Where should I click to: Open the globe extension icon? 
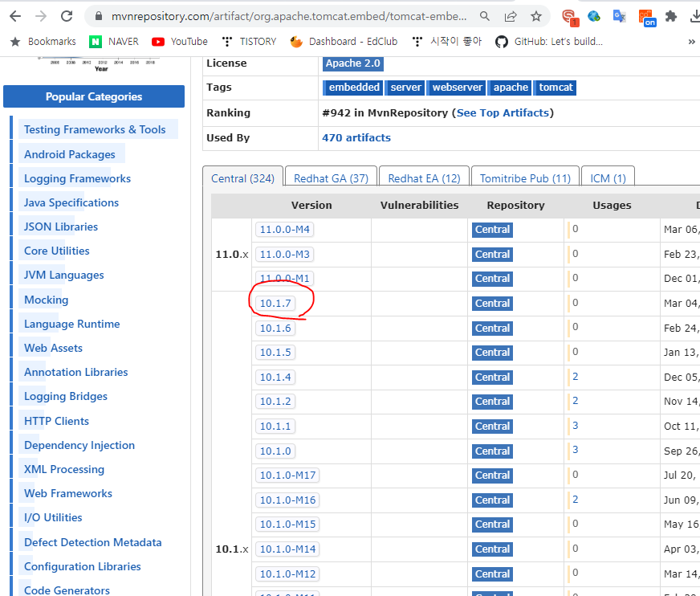[594, 17]
